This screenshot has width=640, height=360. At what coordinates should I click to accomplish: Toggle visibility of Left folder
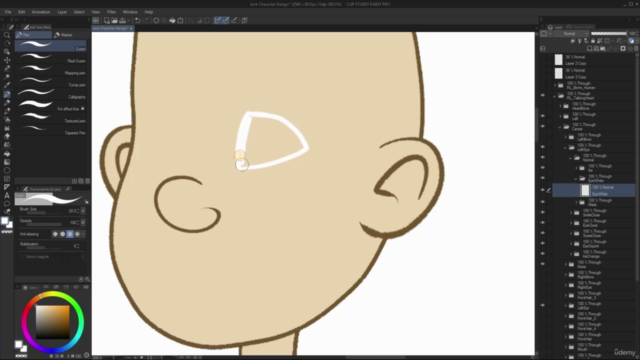click(542, 116)
